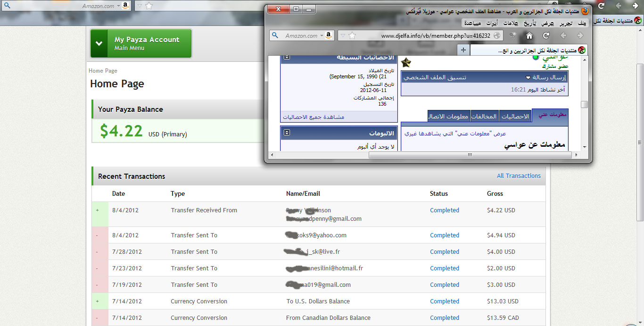Open URL history dropdown in background window

(140, 6)
